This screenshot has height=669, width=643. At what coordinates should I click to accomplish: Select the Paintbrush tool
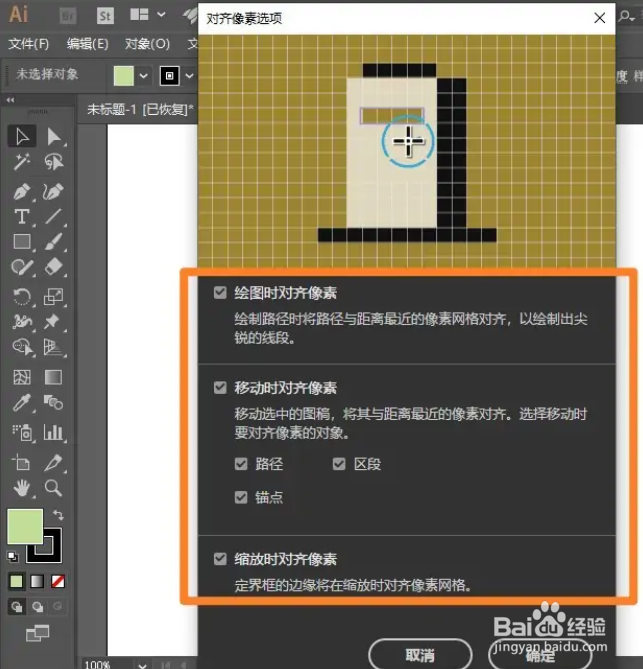pos(54,241)
